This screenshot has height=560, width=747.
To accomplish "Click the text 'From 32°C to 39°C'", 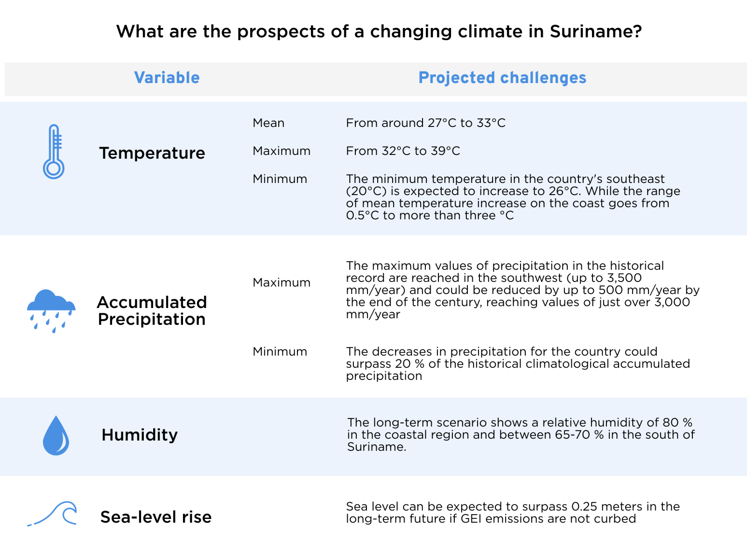I will pos(403,151).
